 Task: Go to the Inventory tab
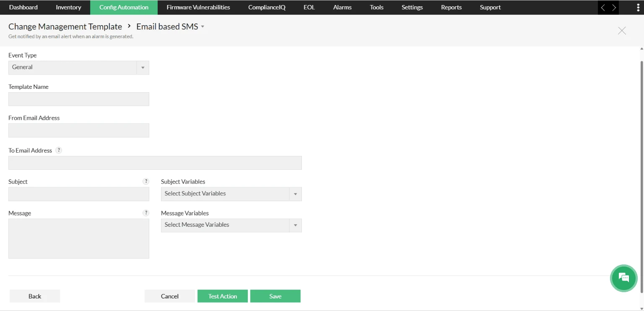(x=68, y=8)
